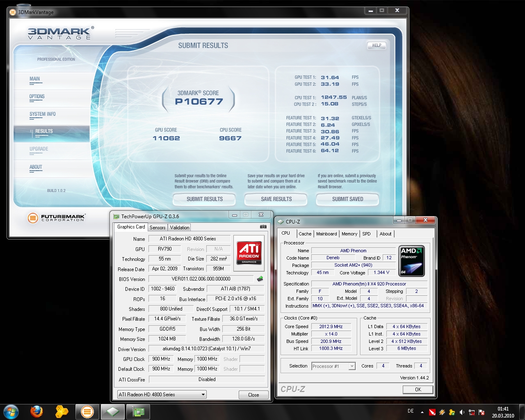Open the graphics card selector dropdown
Viewport: 525px width, 420px height.
pos(161,395)
